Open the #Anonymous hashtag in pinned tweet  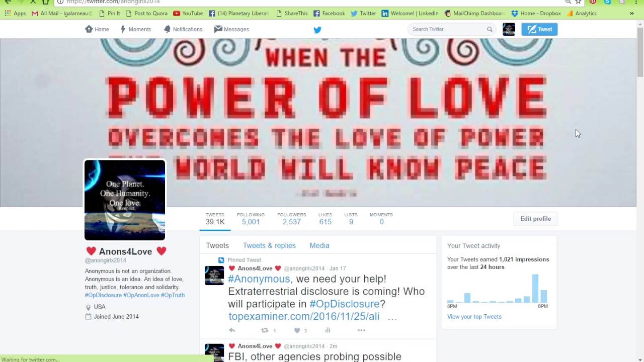[259, 279]
